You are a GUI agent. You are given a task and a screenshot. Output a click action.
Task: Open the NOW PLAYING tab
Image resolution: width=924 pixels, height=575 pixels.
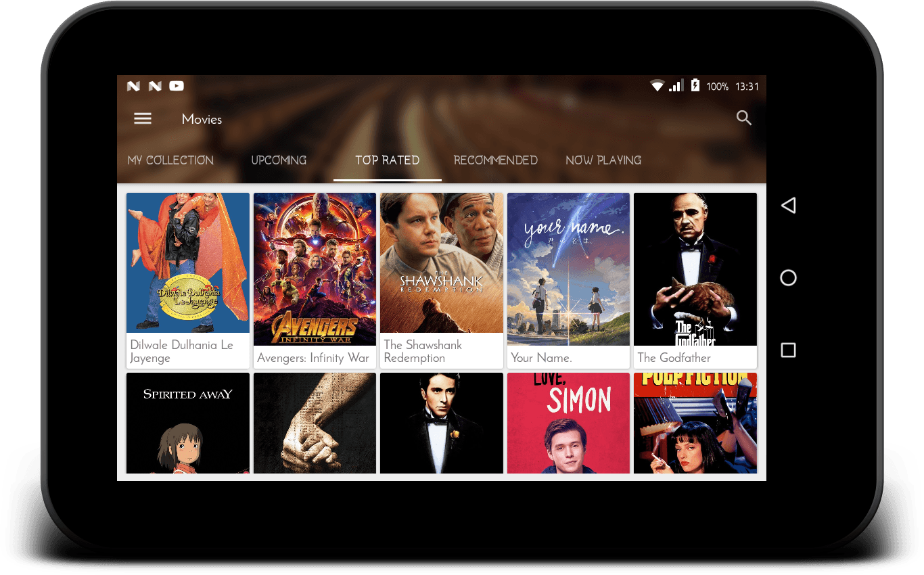click(x=603, y=160)
